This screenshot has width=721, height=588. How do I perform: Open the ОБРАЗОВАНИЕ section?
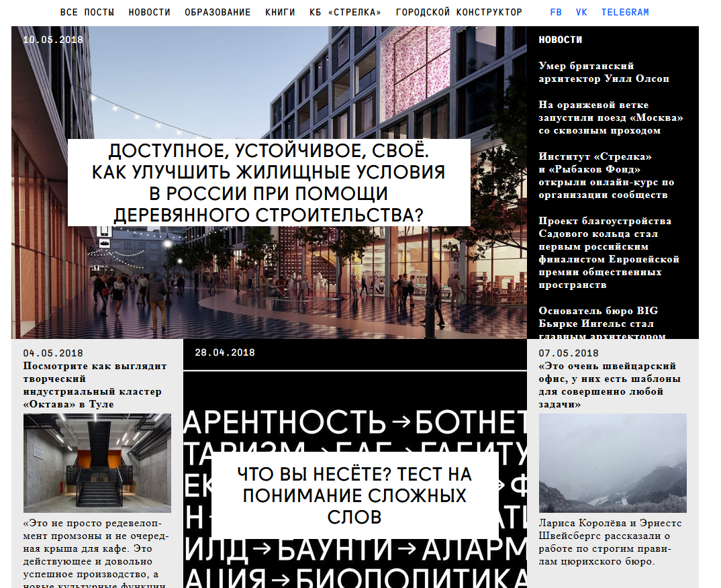(x=218, y=12)
